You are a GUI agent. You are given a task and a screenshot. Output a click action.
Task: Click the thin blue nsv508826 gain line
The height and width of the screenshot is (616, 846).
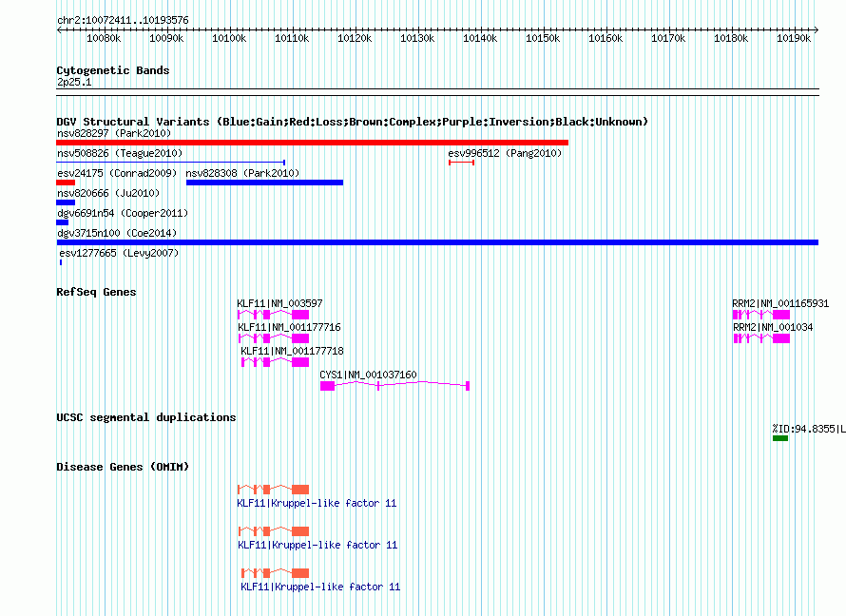click(170, 162)
